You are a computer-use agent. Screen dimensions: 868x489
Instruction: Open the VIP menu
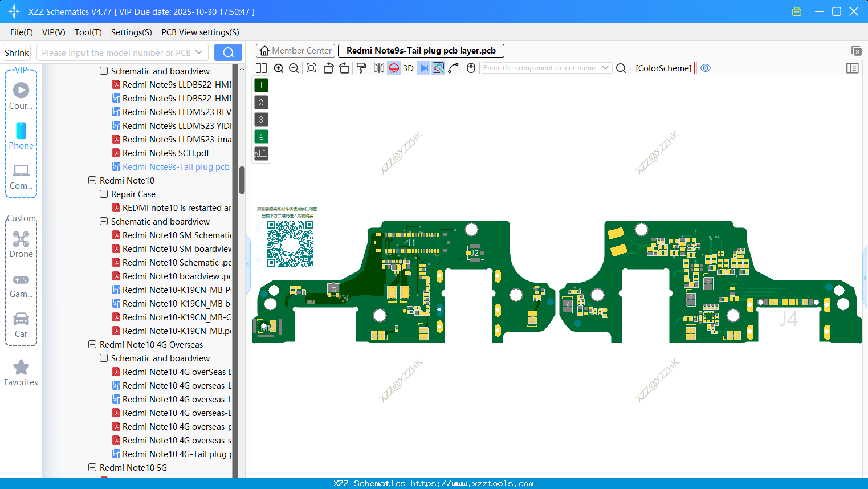pos(54,32)
